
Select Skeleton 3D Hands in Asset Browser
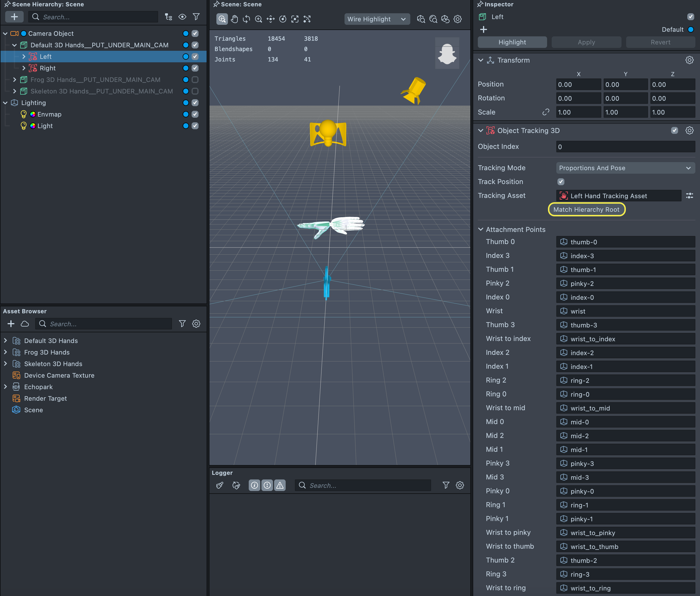[x=53, y=364]
